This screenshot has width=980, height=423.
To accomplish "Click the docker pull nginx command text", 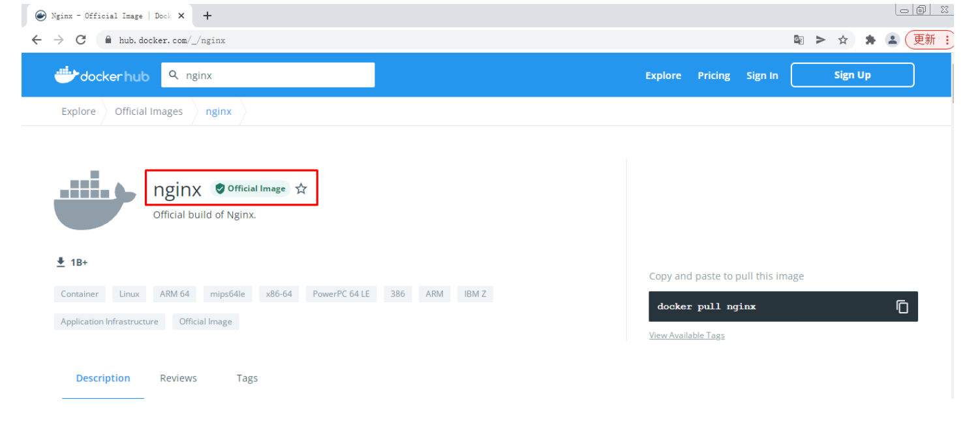I will tap(707, 307).
